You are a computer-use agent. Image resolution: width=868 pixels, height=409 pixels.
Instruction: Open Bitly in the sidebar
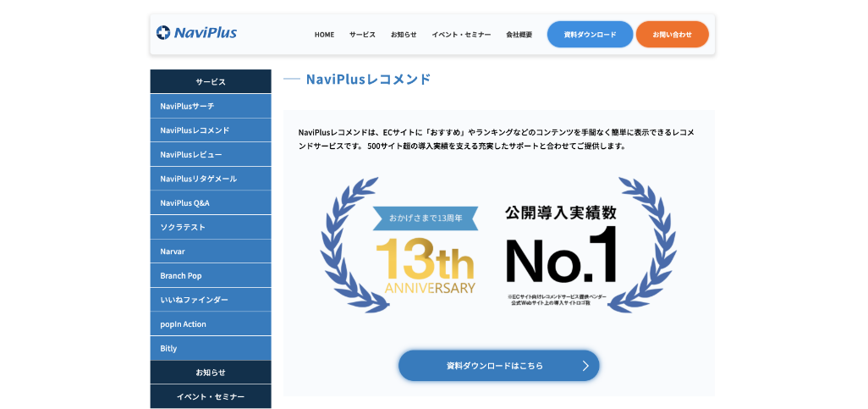coord(211,348)
